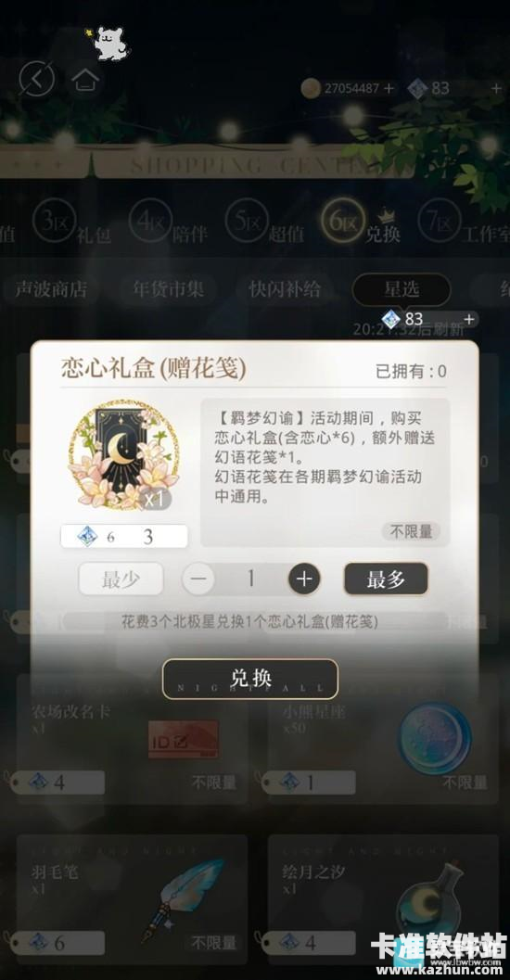This screenshot has height=980, width=510.
Task: Select the 声波商店 sub-tab
Action: coord(51,289)
